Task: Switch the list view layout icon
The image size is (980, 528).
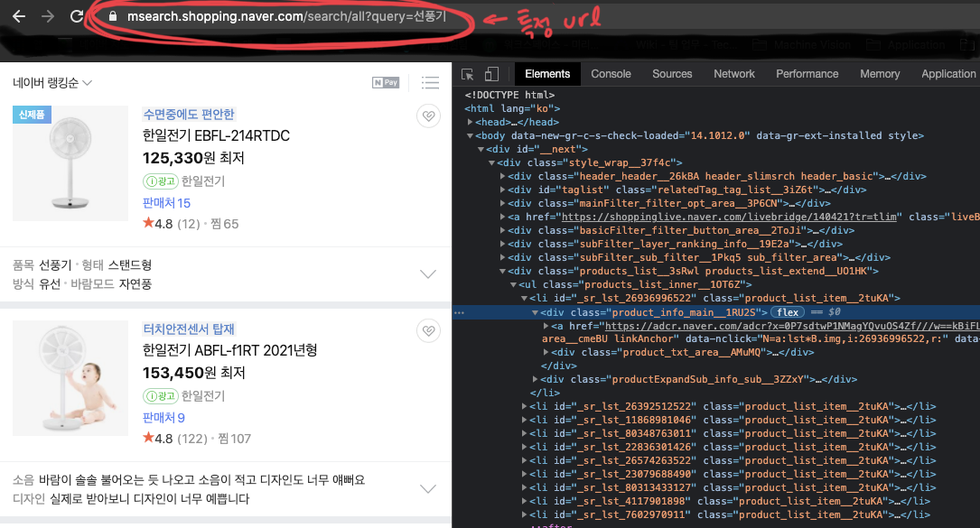Action: pyautogui.click(x=430, y=82)
